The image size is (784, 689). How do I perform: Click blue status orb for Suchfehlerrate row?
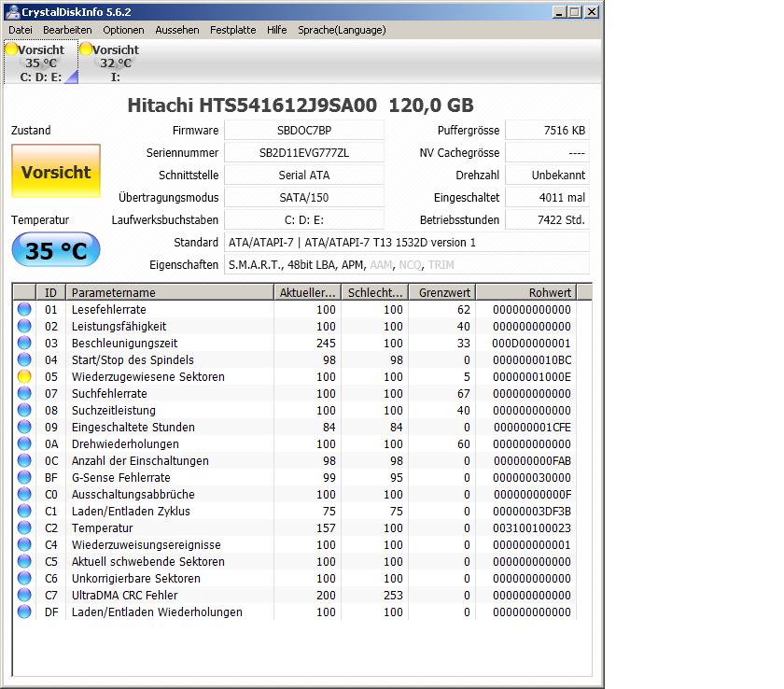24,393
